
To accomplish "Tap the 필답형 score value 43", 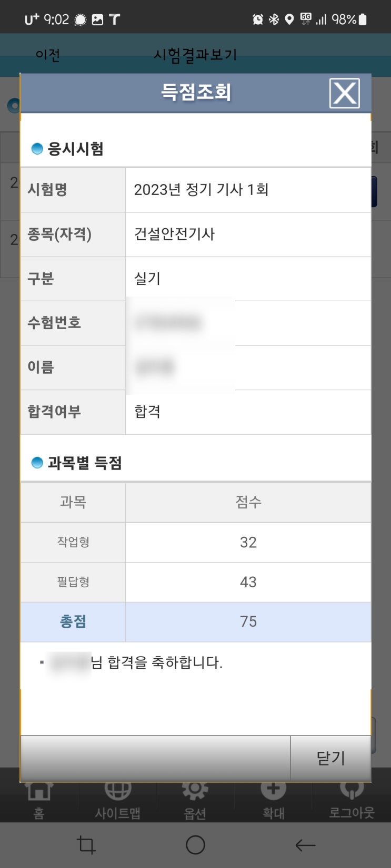I will click(x=248, y=582).
